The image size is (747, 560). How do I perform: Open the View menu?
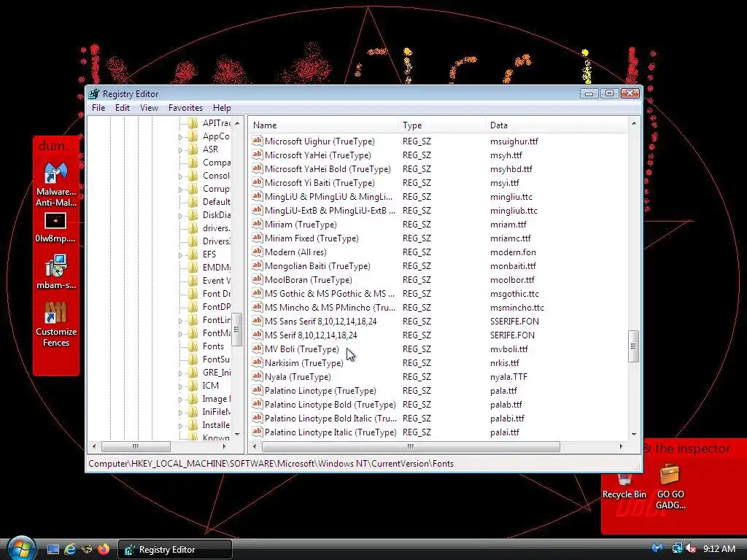pos(149,108)
